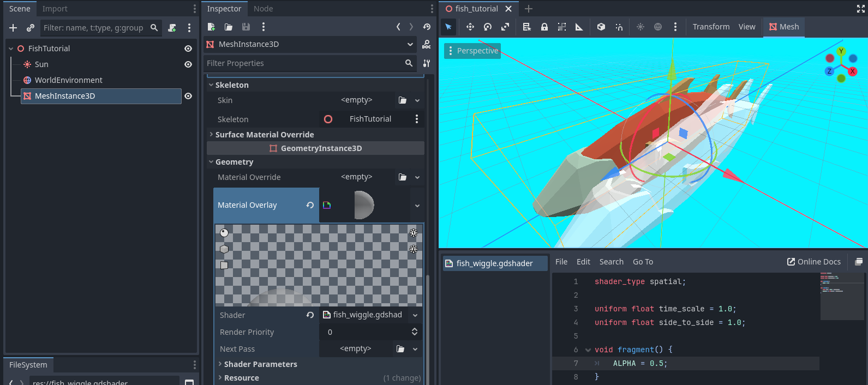This screenshot has height=385, width=868.
Task: Click the Perspective view button
Action: click(x=472, y=51)
